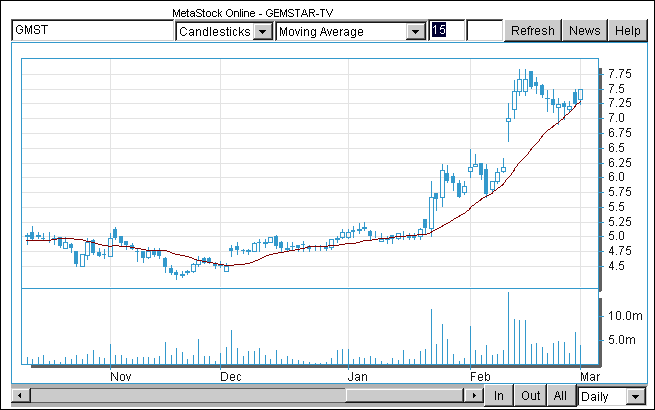Click the Help button
The height and width of the screenshot is (410, 655).
click(627, 31)
